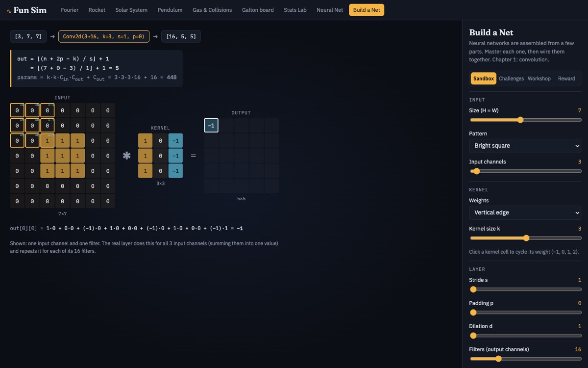Open the Solar System simulation
Screen dimensions: 588x368
point(131,10)
